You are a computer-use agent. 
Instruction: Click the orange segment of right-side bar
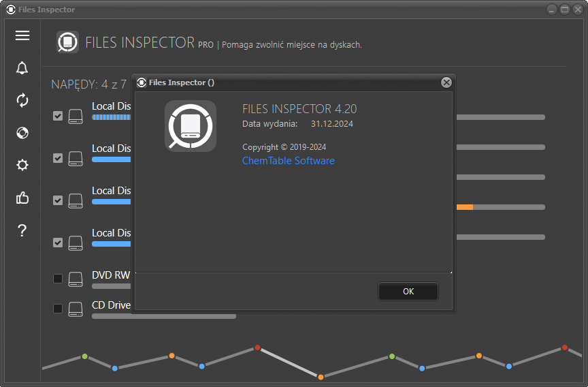[x=465, y=207]
